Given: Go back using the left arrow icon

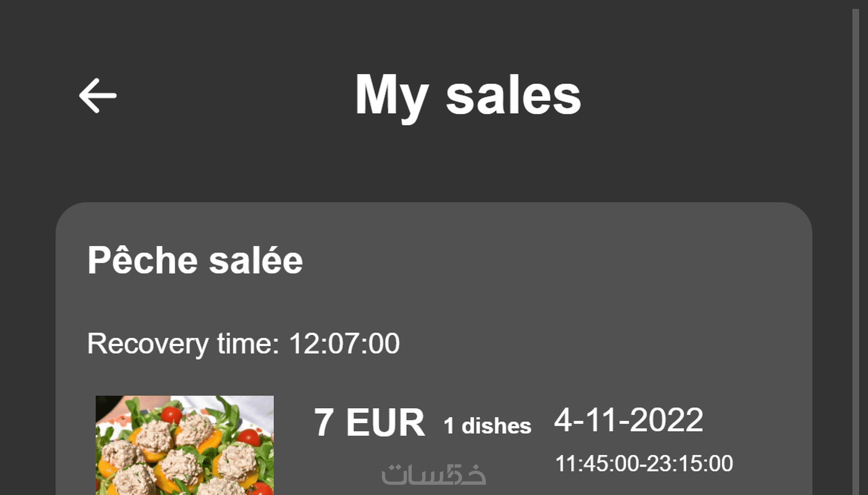Looking at the screenshot, I should tap(98, 95).
